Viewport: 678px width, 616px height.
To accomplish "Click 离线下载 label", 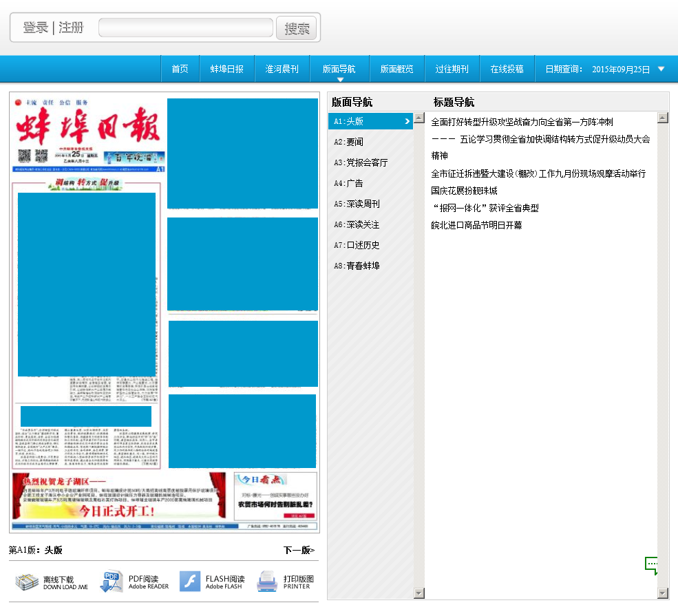I will 59,580.
